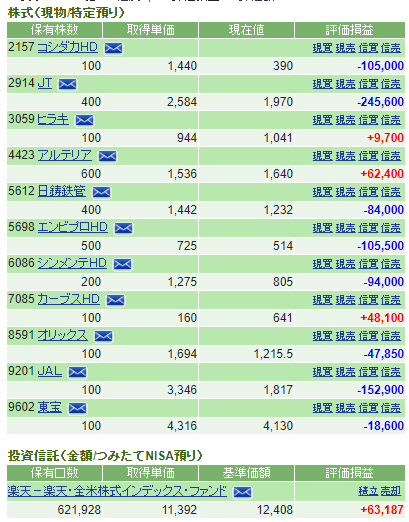Image resolution: width=409 pixels, height=522 pixels.
Task: Open the JAL stock link
Action: tap(50, 371)
